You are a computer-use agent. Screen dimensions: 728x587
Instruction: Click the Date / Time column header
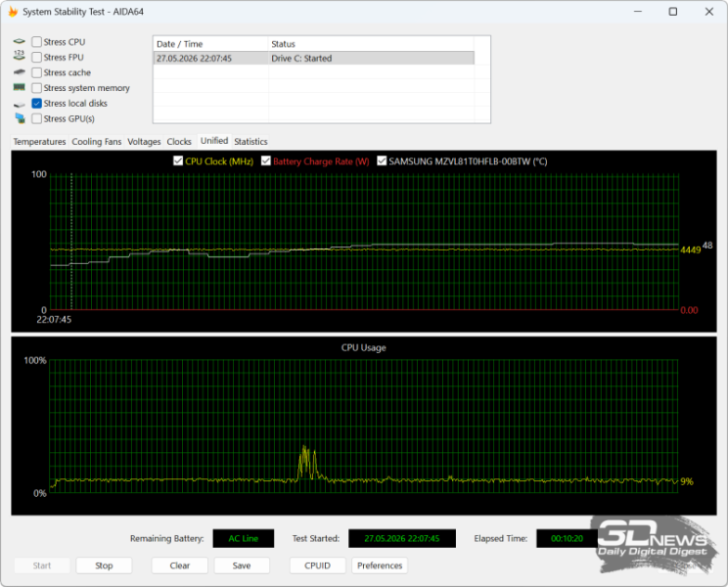(210, 44)
